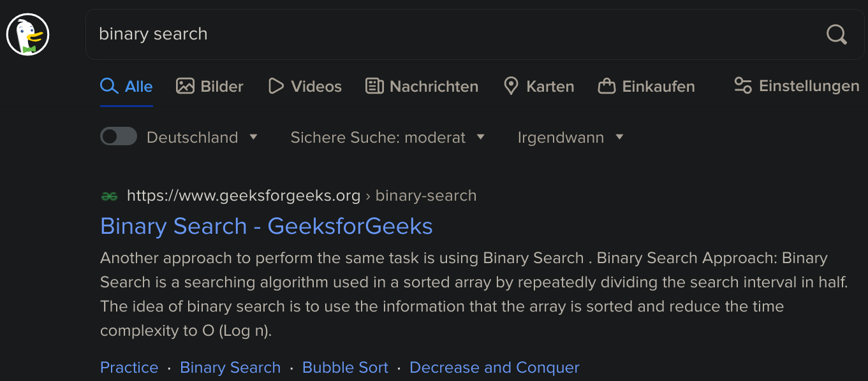Click the DuckDuckGo duck logo
The image size is (868, 381).
coord(28,34)
